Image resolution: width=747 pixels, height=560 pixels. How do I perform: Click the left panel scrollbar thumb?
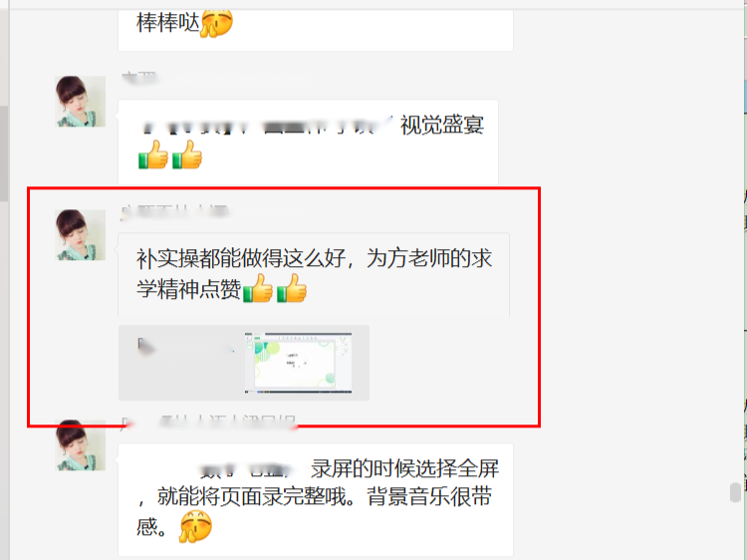point(4,153)
